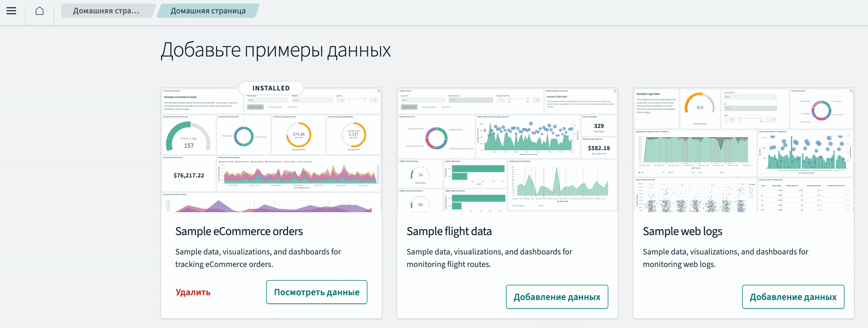This screenshot has height=328, width=868.
Task: Open the hamburger navigation menu
Action: [x=12, y=11]
